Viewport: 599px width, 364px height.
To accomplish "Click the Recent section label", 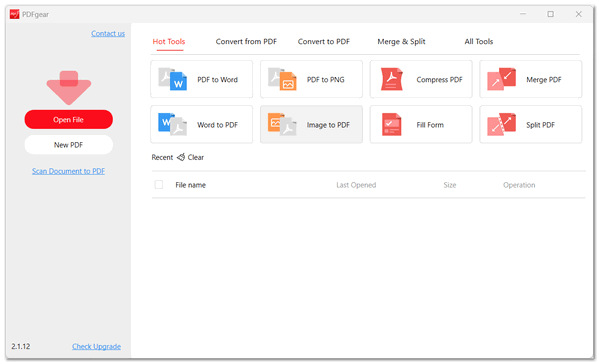I will (162, 157).
